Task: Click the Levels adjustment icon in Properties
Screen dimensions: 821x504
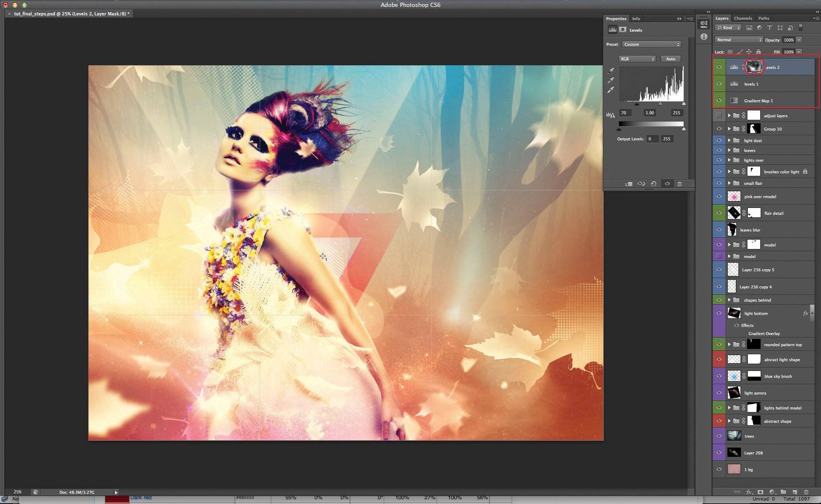Action: [x=613, y=30]
